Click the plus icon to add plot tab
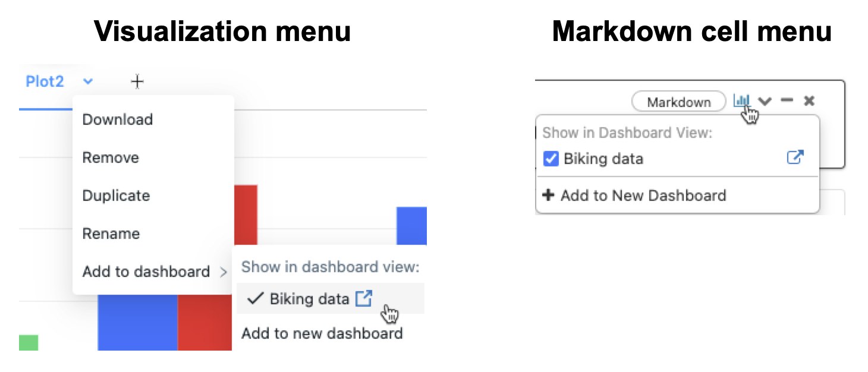Screen dimensions: 868x372 137,81
